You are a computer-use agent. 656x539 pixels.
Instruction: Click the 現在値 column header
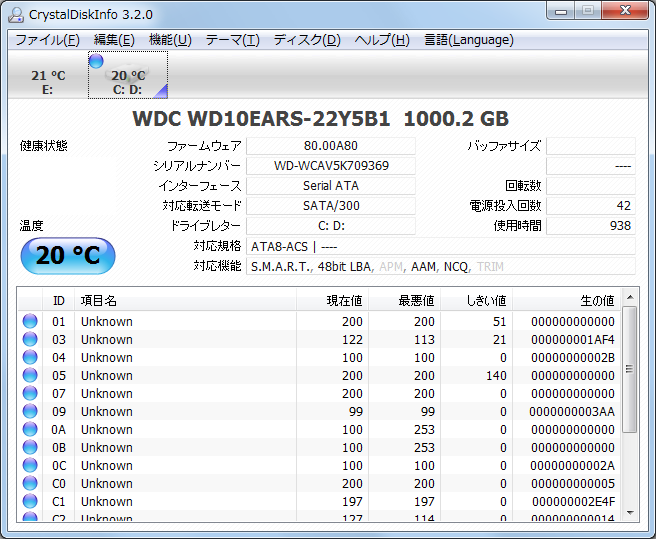tap(333, 300)
